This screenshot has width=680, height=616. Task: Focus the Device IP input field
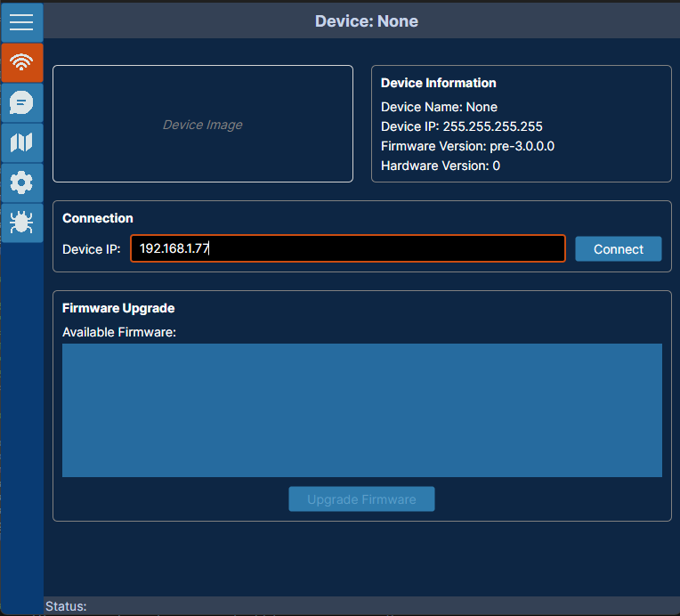(348, 248)
